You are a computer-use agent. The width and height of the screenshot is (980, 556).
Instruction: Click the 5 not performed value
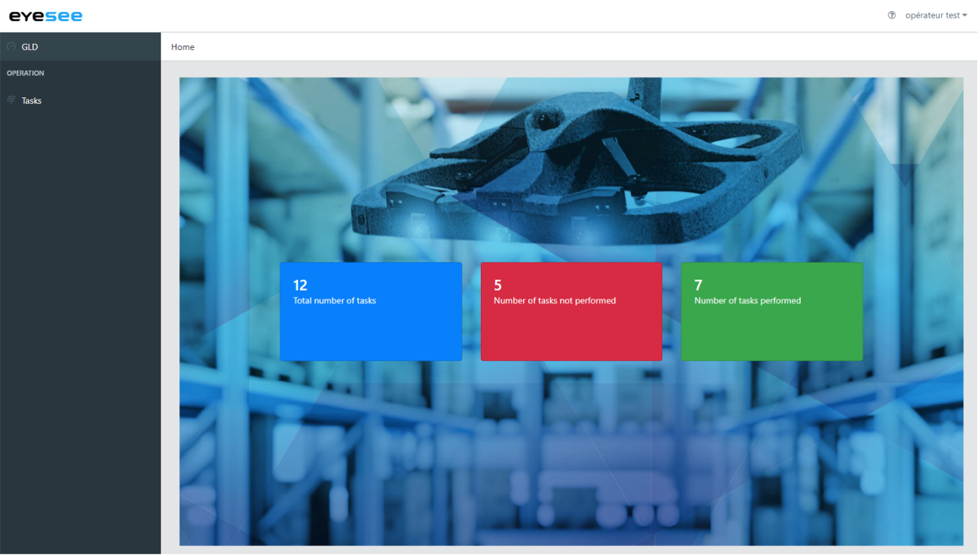[498, 285]
